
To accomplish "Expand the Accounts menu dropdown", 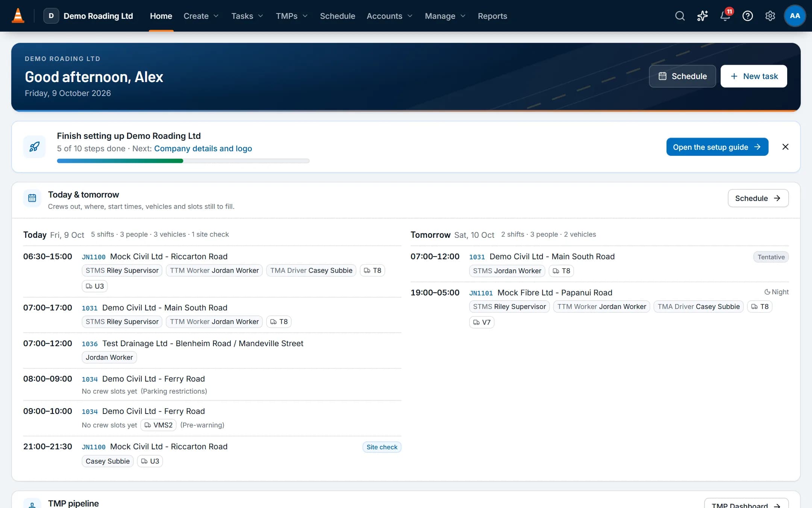I will coord(389,16).
